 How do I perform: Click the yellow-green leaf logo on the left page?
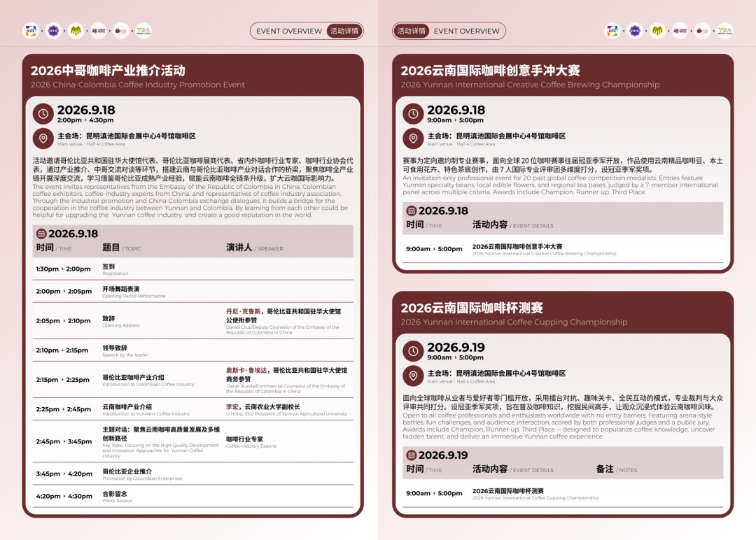coord(76,31)
